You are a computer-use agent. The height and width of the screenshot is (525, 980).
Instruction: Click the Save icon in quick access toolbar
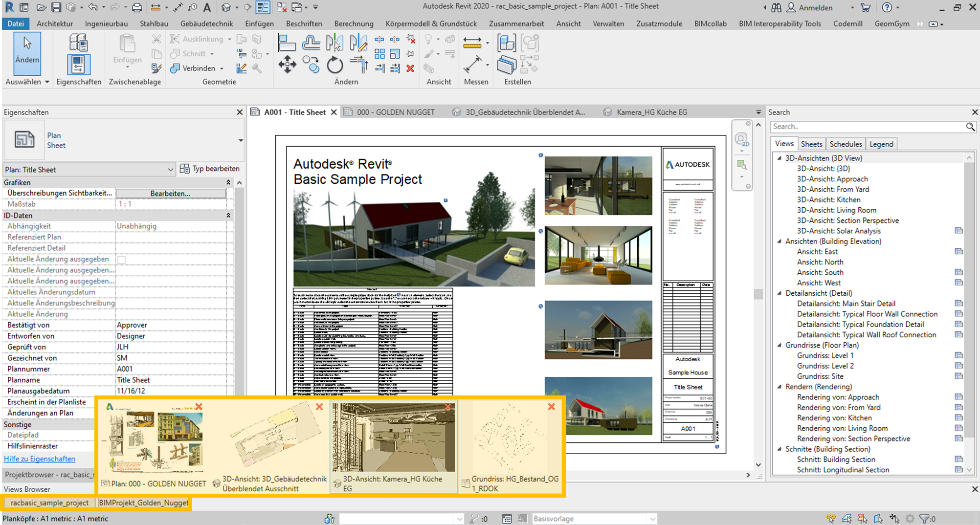[x=56, y=7]
